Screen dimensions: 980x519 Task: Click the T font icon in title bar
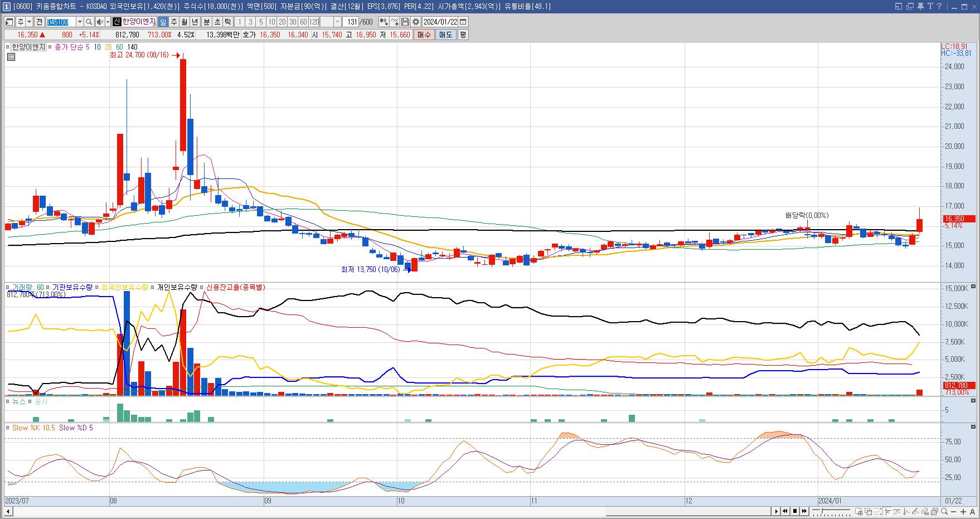(x=930, y=6)
